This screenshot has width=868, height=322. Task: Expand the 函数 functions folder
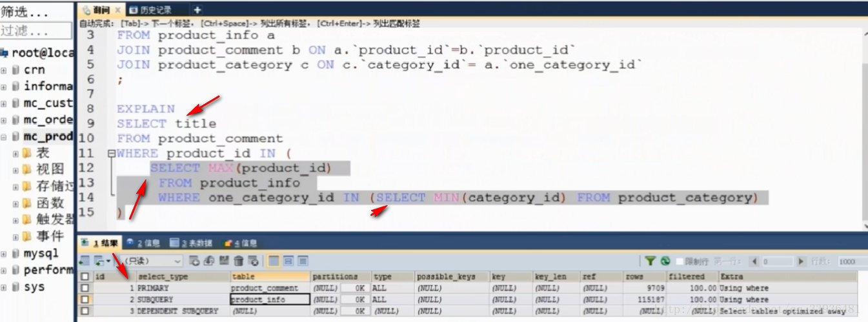[15, 204]
